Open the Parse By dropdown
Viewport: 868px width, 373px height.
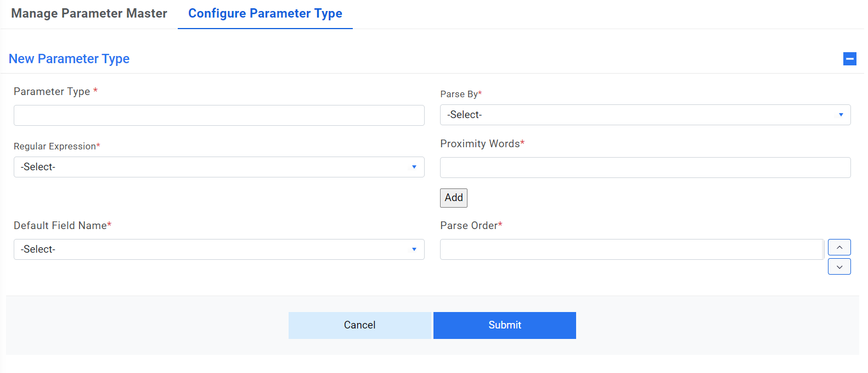[x=645, y=115]
